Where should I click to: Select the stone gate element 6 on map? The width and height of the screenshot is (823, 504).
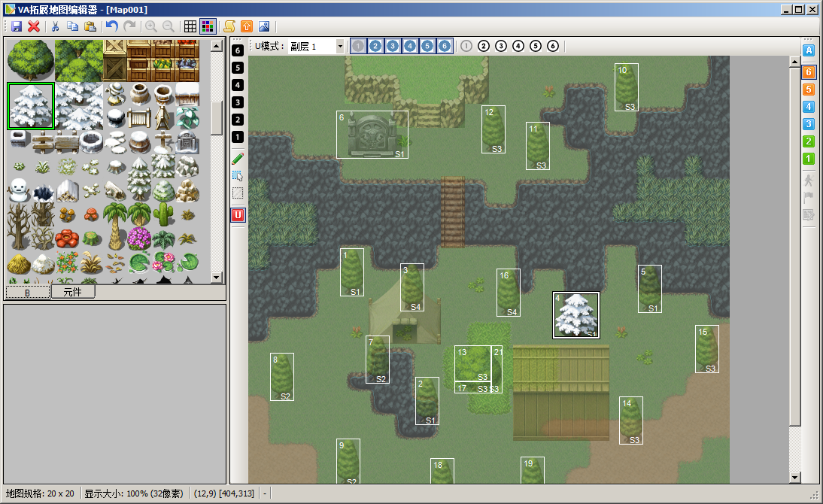click(x=372, y=135)
